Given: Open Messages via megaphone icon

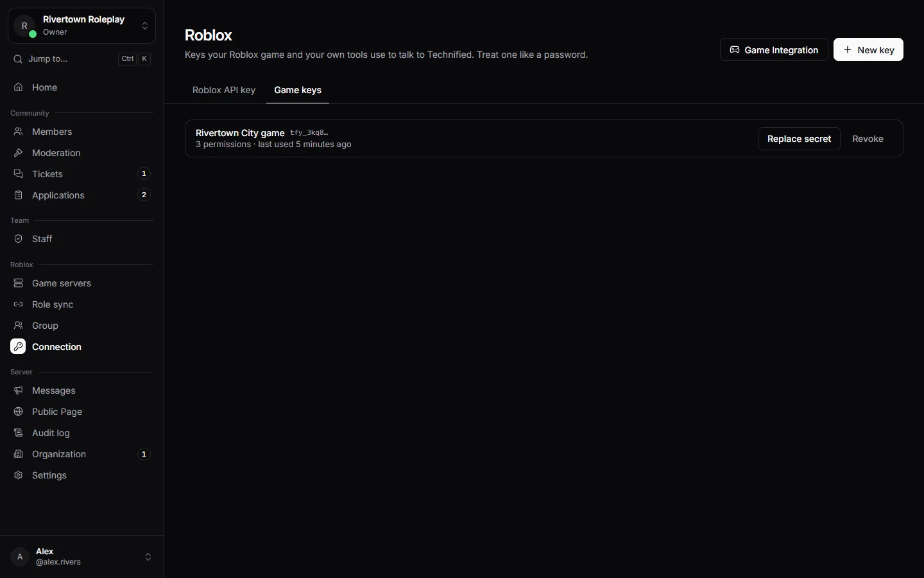Looking at the screenshot, I should (x=19, y=390).
